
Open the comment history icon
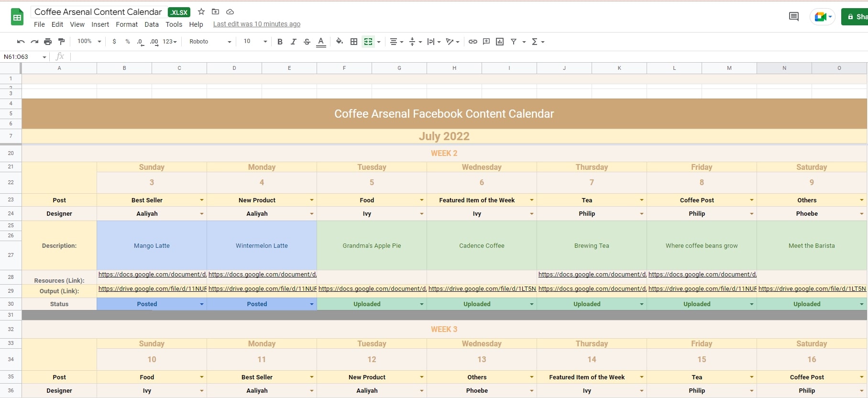[794, 17]
